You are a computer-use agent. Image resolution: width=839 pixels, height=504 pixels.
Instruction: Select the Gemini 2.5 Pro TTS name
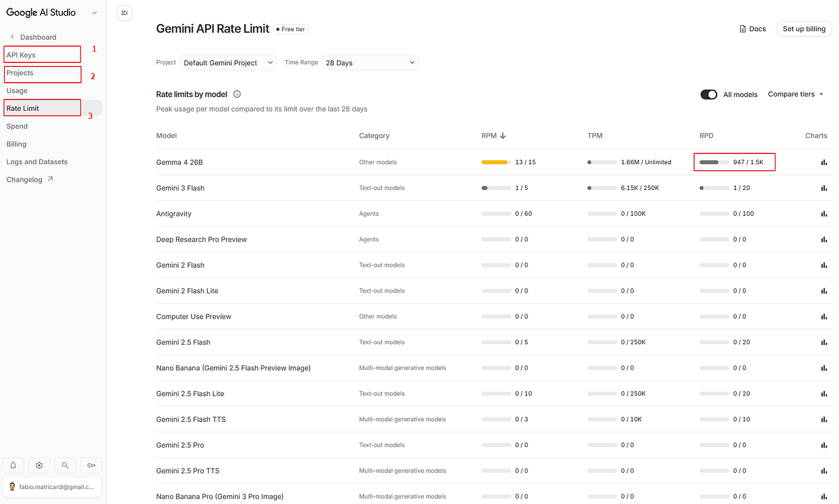188,471
